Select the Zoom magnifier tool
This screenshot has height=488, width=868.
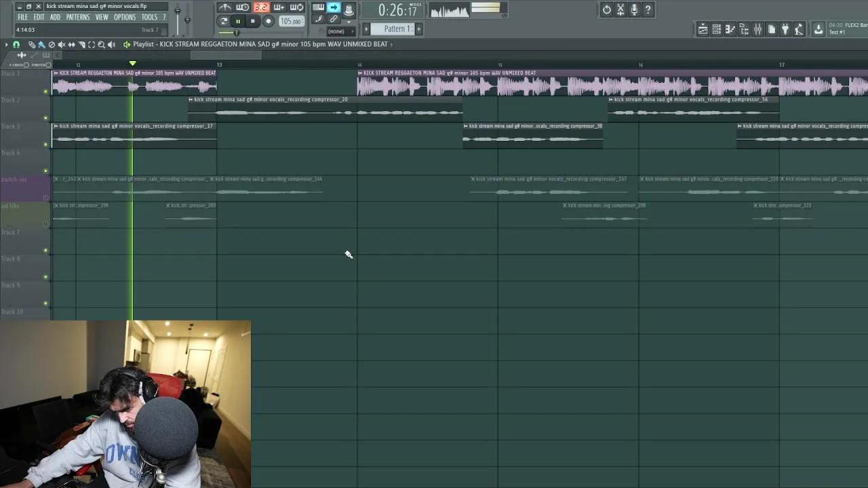coord(101,44)
